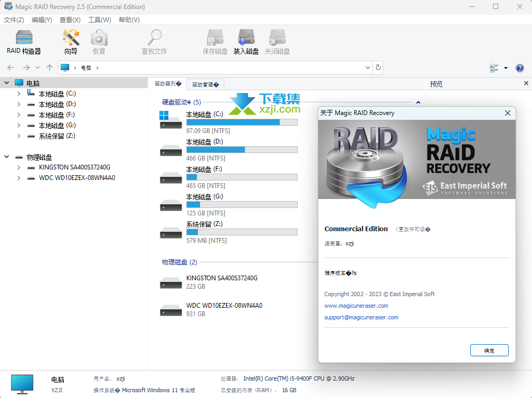
Task: Click the 恢复 recovery icon
Action: (x=99, y=42)
